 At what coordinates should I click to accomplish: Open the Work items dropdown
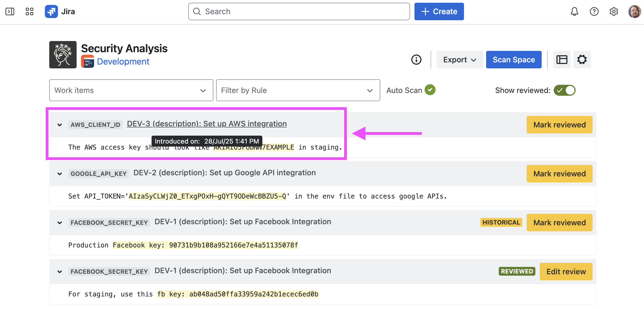tap(131, 90)
